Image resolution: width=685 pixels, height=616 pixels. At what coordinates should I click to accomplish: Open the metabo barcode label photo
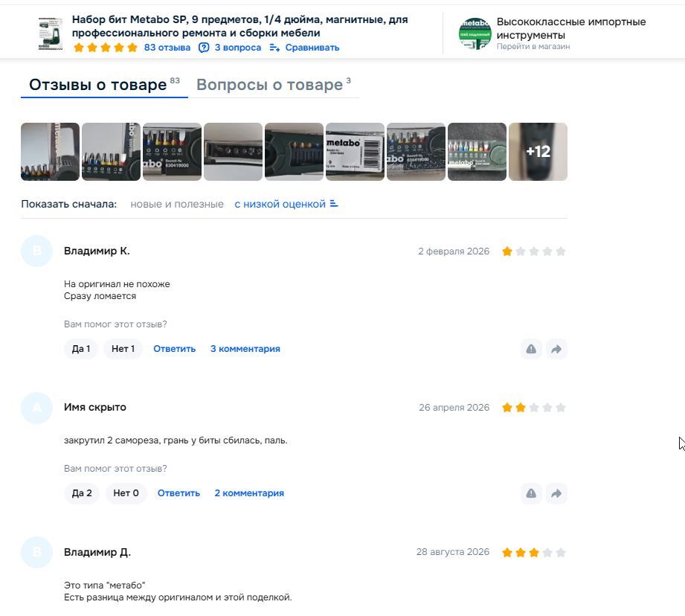(x=356, y=152)
